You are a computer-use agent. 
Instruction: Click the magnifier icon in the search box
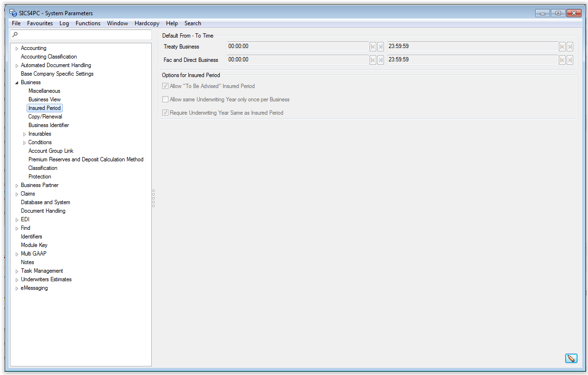coord(15,35)
